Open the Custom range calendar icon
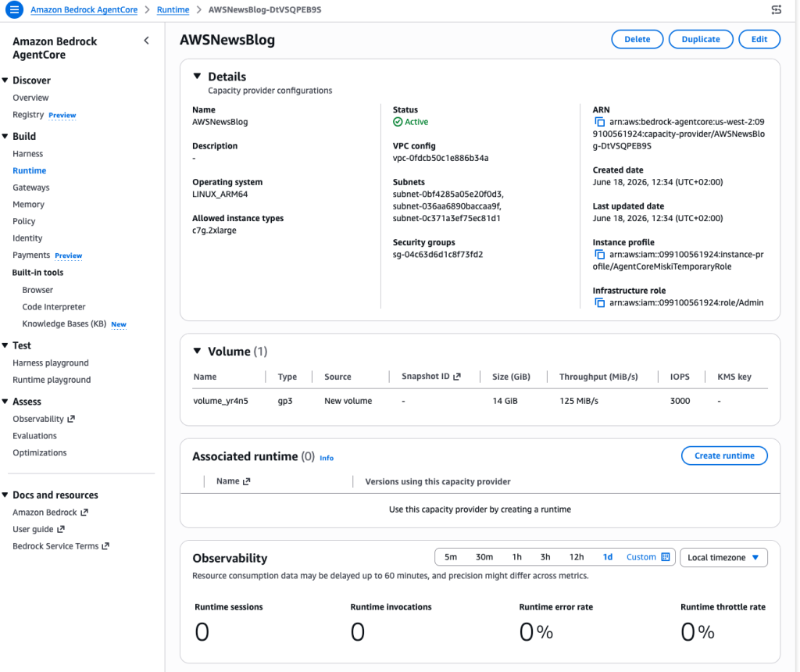This screenshot has width=800, height=672. tap(666, 556)
